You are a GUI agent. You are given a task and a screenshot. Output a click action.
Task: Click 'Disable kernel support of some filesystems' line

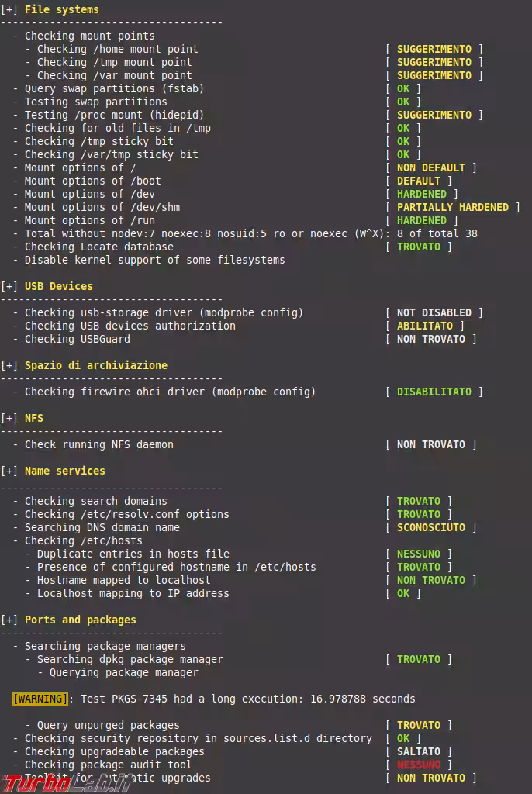click(x=155, y=260)
